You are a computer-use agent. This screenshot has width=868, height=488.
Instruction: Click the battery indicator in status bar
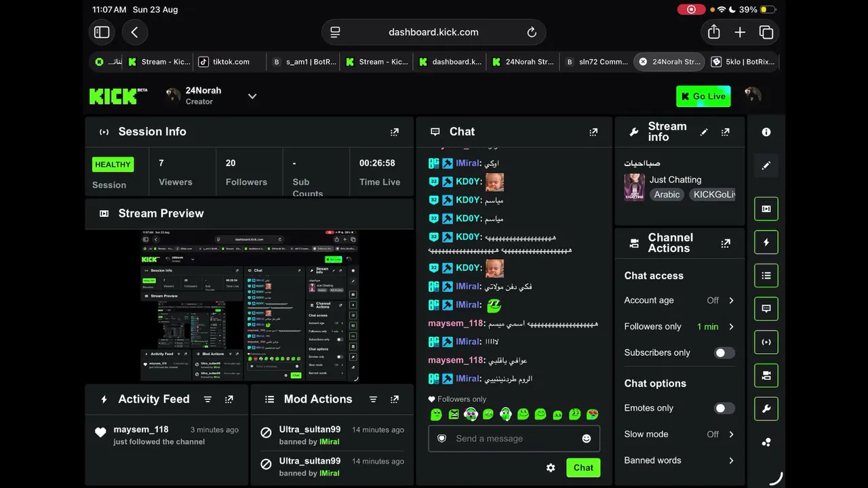[768, 9]
